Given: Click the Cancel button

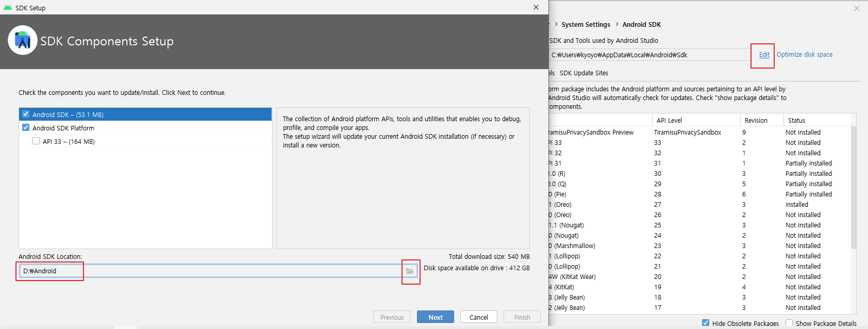Looking at the screenshot, I should point(479,317).
